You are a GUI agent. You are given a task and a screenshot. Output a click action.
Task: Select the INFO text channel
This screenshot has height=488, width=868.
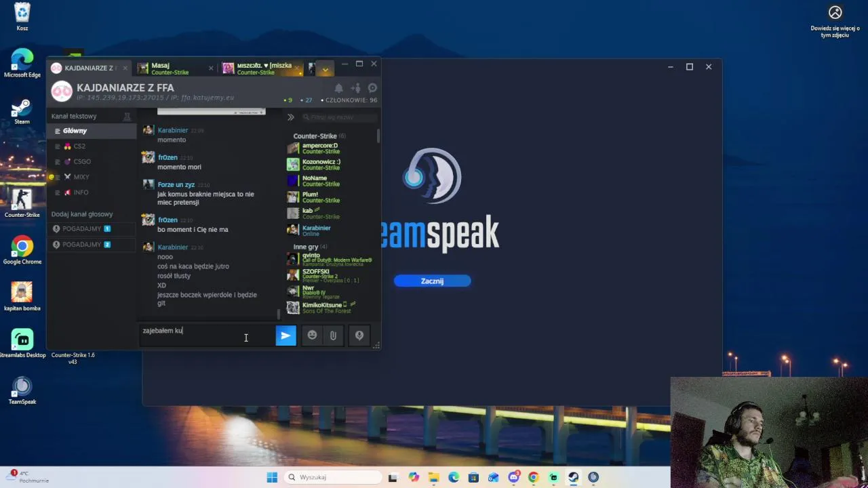92,192
